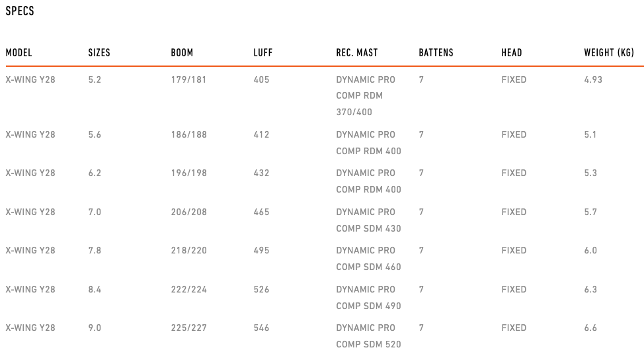Click the 225/227 boom value
The height and width of the screenshot is (360, 644).
pos(188,328)
